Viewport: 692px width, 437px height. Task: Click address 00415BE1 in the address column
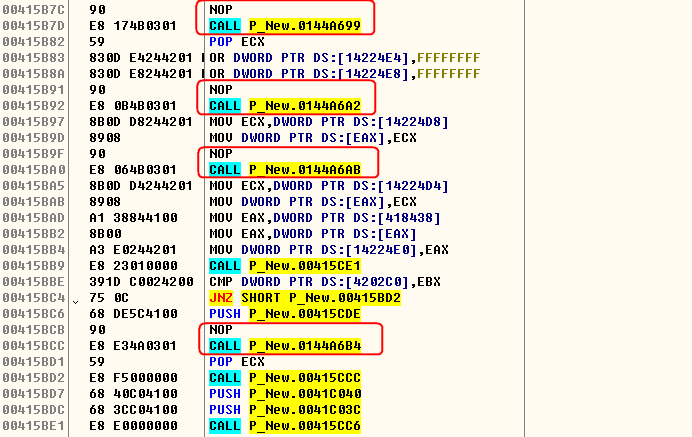click(x=33, y=426)
